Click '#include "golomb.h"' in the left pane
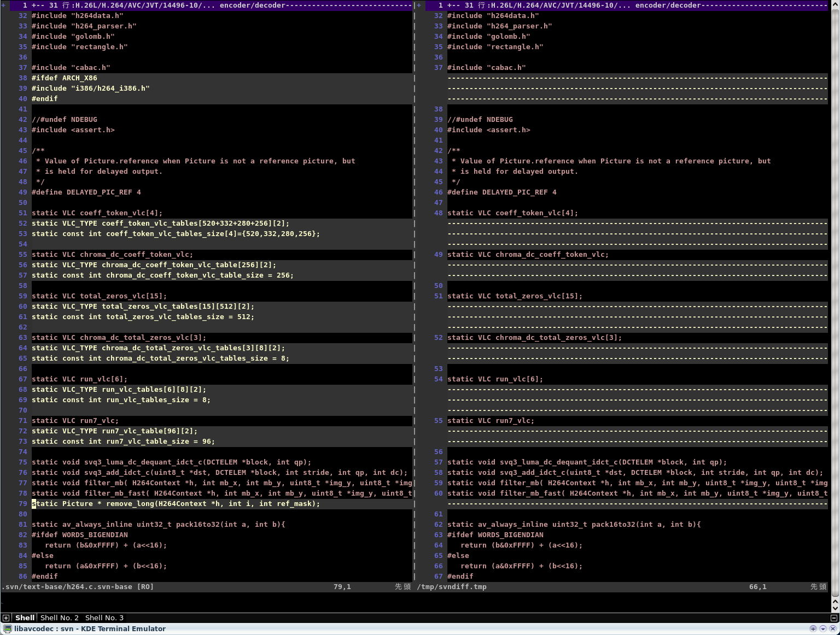The height and width of the screenshot is (635, 840). tap(73, 37)
